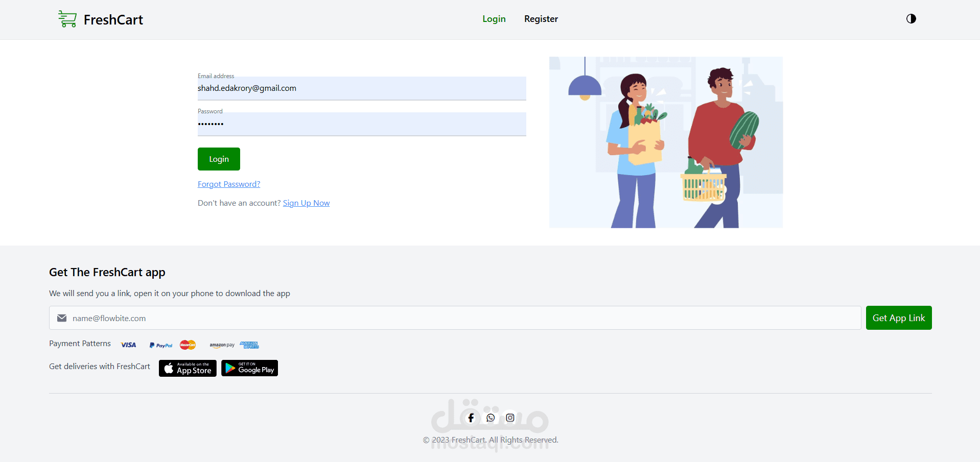Toggle dark mode with the contrast icon

[911, 19]
